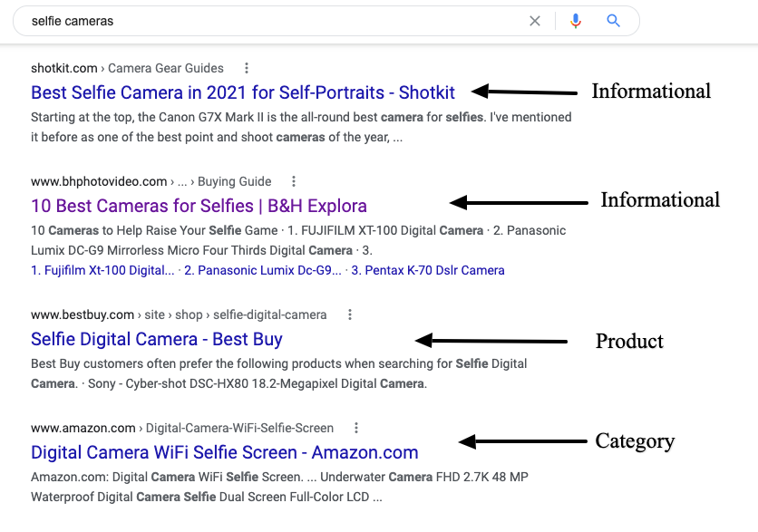758x532 pixels.
Task: Click the three-dot icon next to Buying Guide
Action: (293, 181)
